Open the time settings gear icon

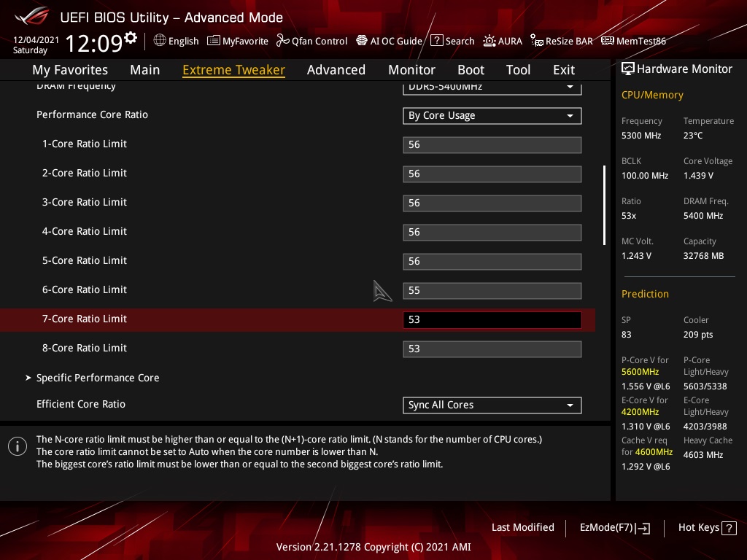pyautogui.click(x=131, y=37)
